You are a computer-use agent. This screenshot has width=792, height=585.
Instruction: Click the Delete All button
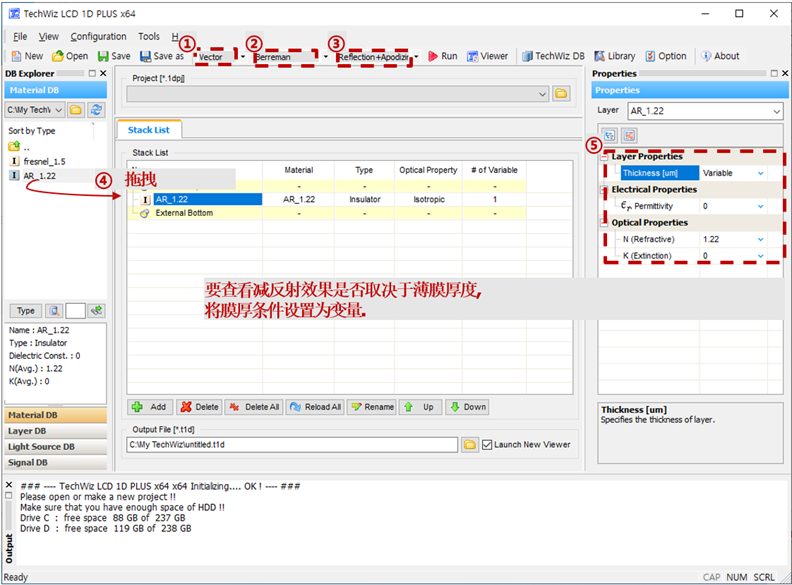[255, 407]
